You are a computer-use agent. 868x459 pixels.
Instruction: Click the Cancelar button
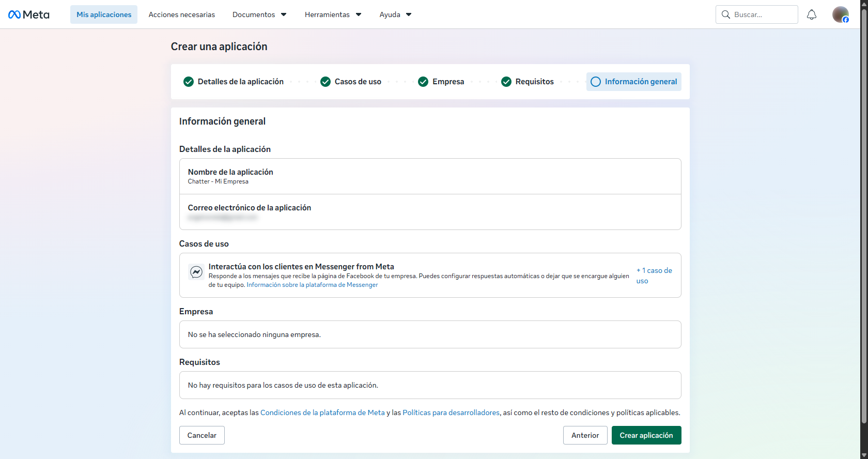tap(202, 435)
